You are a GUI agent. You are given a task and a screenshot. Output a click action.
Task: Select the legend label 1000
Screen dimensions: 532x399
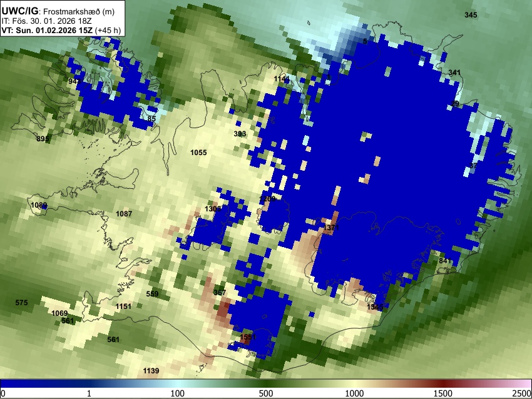(354, 393)
